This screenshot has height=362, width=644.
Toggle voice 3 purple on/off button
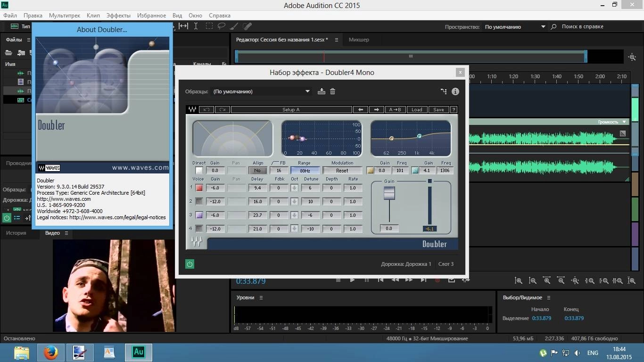click(199, 215)
